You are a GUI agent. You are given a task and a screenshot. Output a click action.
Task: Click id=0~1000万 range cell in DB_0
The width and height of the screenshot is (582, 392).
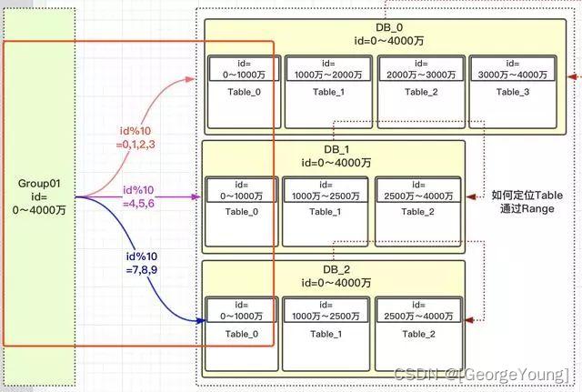pyautogui.click(x=244, y=69)
